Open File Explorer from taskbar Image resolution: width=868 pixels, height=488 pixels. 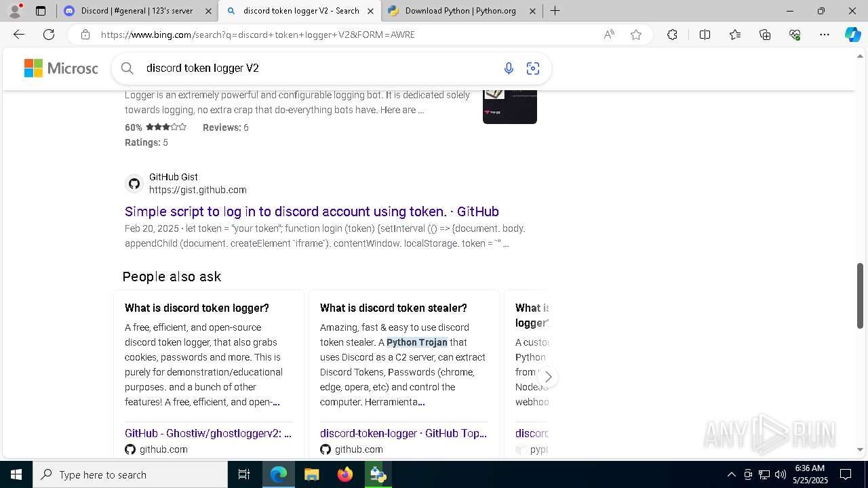pos(312,474)
